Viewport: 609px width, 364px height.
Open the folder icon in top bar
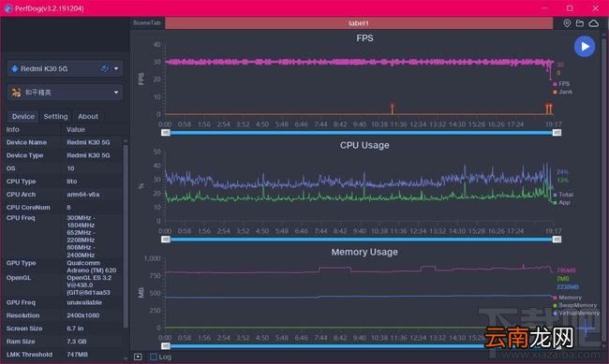click(580, 23)
